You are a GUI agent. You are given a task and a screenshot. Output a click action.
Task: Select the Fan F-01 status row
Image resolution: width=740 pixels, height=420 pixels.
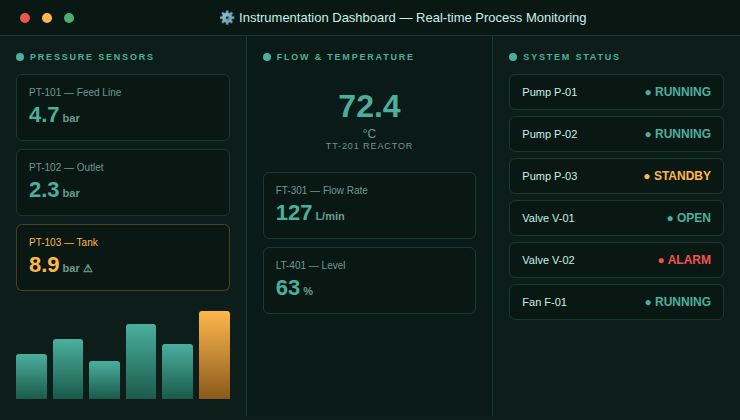(616, 302)
